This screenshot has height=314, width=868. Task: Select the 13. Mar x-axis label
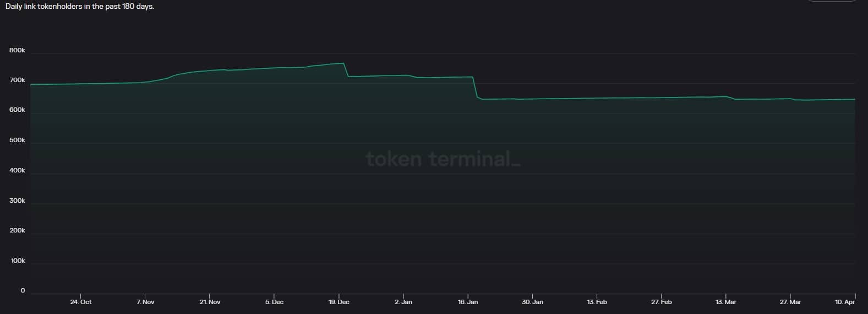(726, 302)
